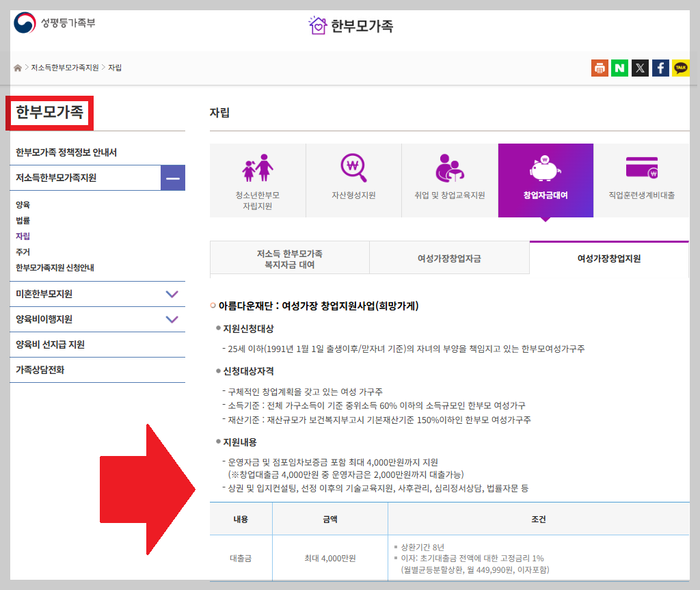Share page via the X icon
The image size is (700, 590).
coord(640,68)
